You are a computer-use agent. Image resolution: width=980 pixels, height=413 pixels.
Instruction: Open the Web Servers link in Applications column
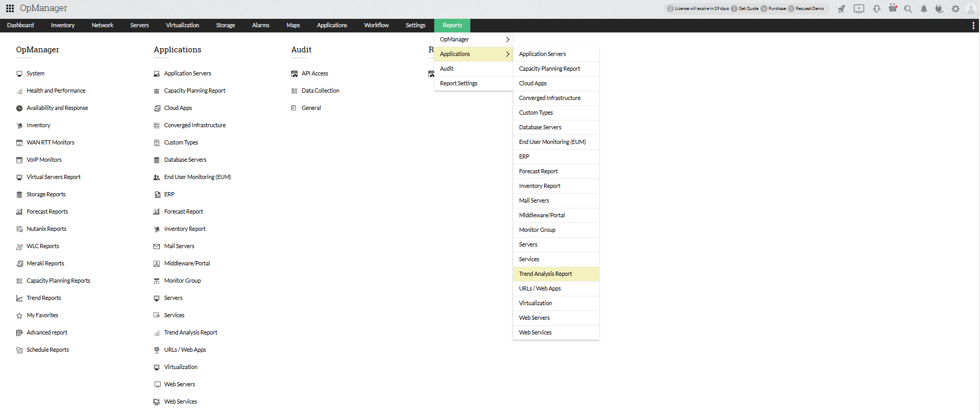pos(180,385)
